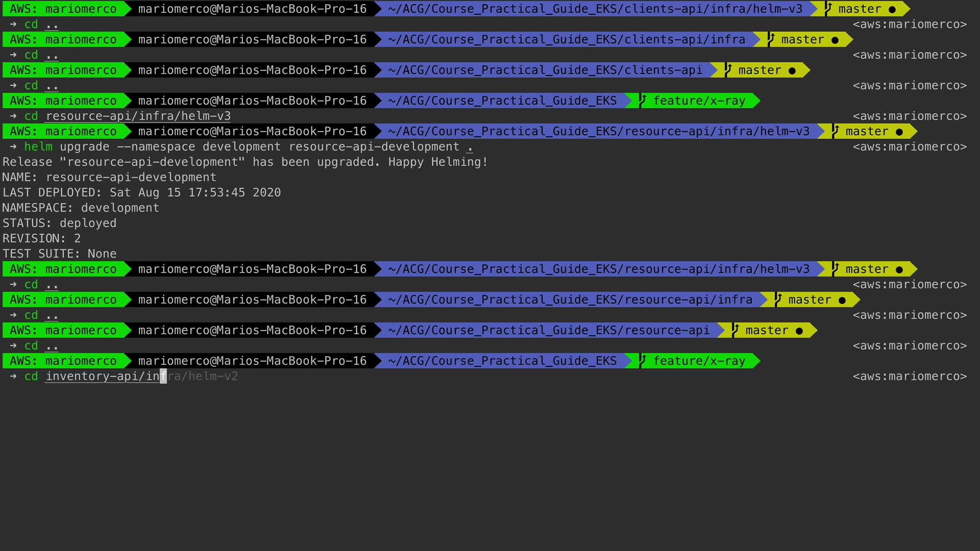This screenshot has height=551, width=980.
Task: Click branch icon beside master on the clients-api prompt
Action: (728, 70)
